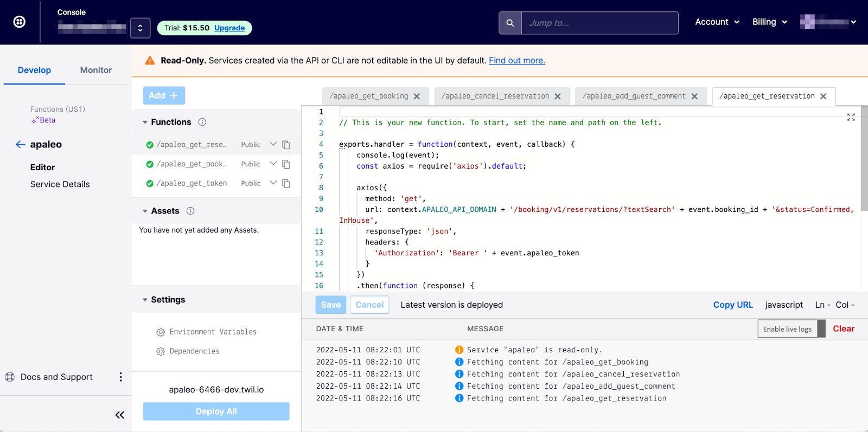The height and width of the screenshot is (432, 868).
Task: Switch to /apaleo_add_guest_comment tab
Action: [x=634, y=96]
